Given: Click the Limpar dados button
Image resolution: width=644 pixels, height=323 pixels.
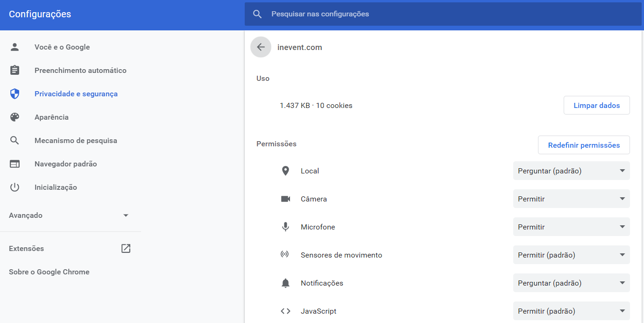Looking at the screenshot, I should tap(596, 106).
